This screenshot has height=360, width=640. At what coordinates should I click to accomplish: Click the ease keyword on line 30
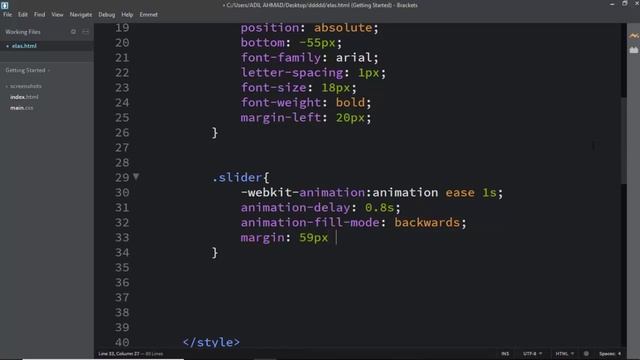(460, 193)
